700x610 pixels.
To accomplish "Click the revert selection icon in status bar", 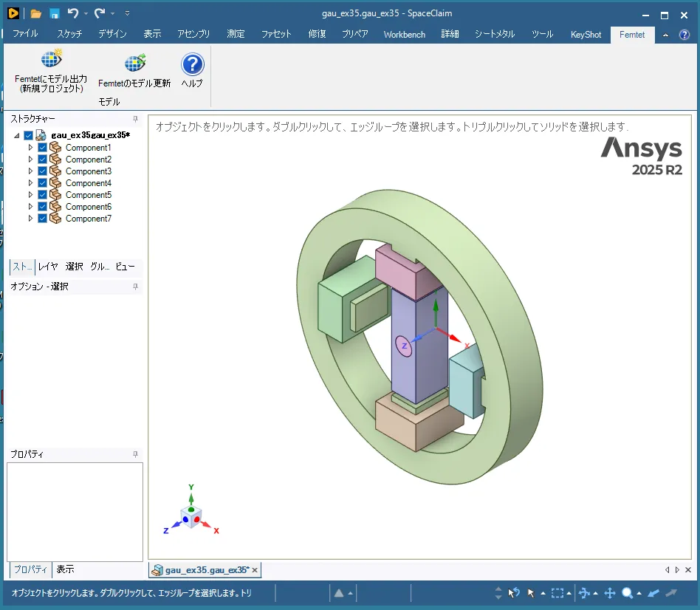I will coord(514,593).
